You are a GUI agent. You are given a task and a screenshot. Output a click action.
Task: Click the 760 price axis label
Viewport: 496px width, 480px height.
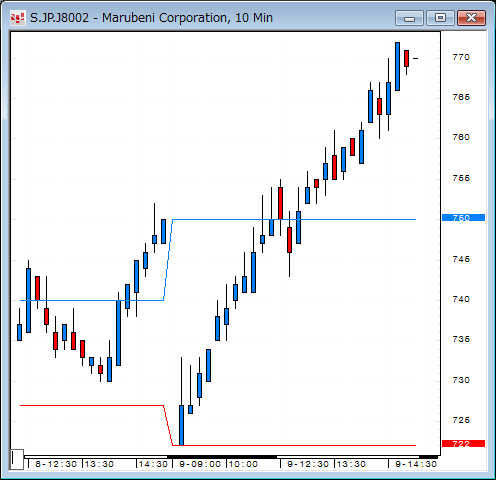[461, 137]
